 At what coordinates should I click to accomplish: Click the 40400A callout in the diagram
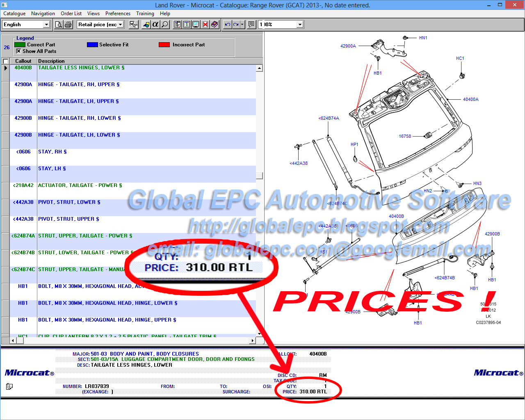pos(470,99)
